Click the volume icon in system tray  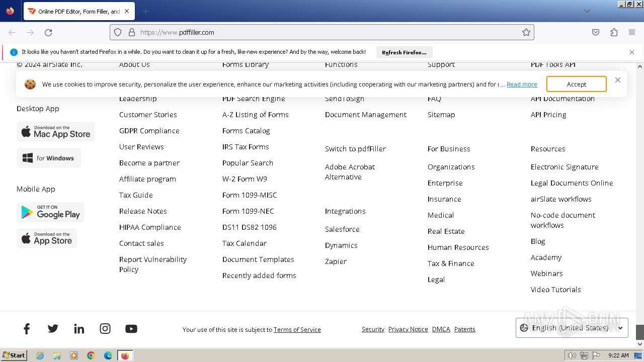tap(572, 355)
